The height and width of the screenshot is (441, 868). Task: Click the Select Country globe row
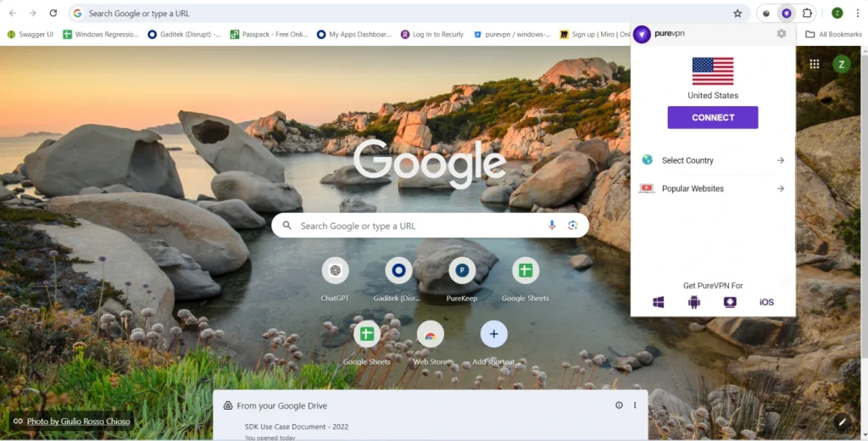click(712, 160)
